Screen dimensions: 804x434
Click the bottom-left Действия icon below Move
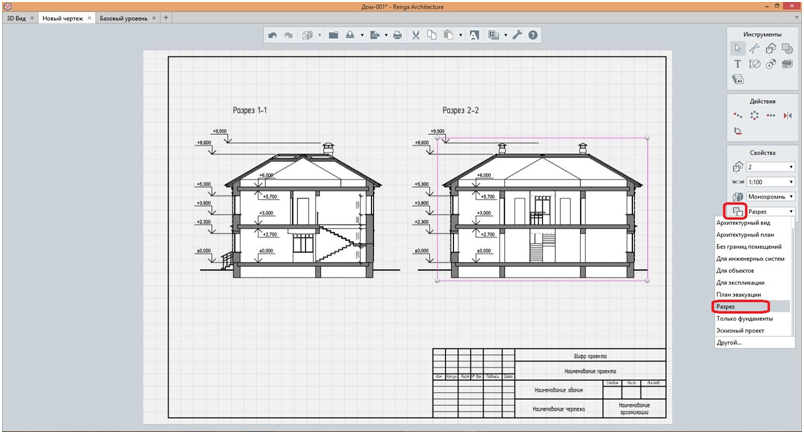(x=738, y=131)
